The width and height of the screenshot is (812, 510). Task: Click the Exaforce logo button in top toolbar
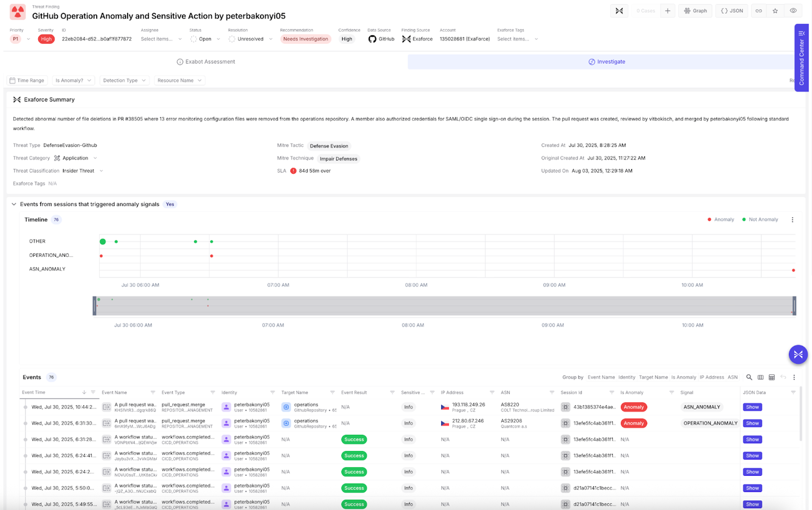point(619,11)
